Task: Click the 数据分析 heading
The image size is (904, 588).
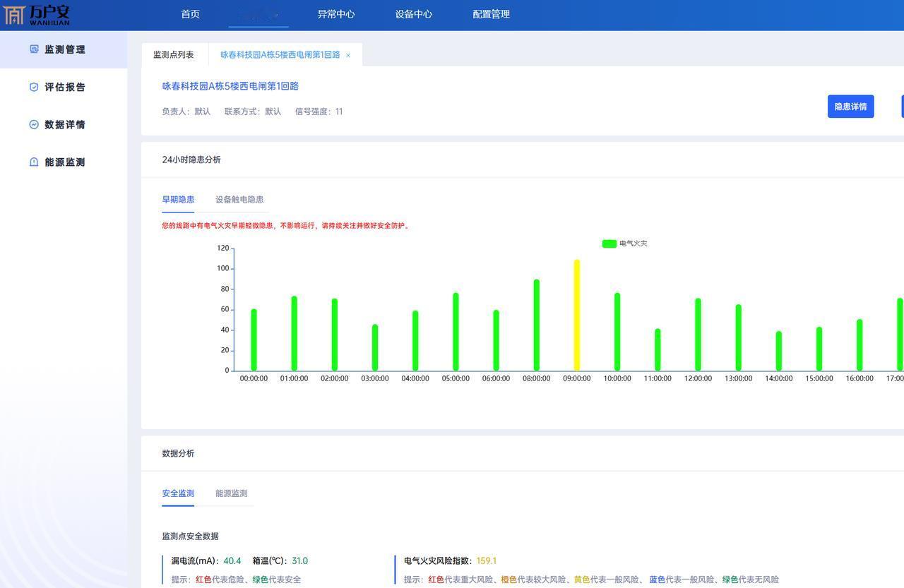Action: pyautogui.click(x=178, y=453)
